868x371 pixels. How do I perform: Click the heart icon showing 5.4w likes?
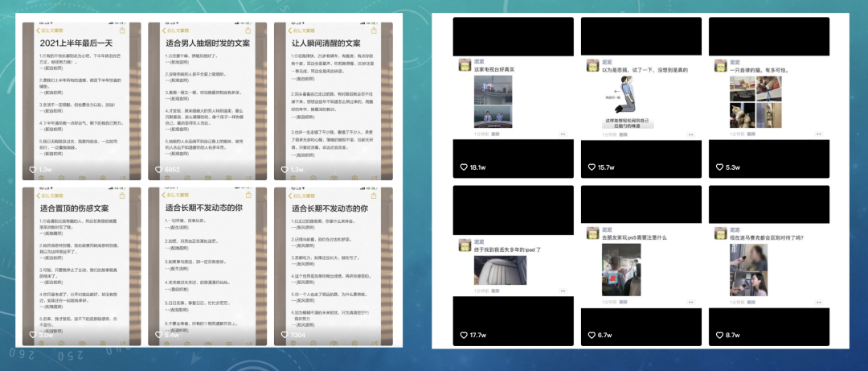click(158, 335)
